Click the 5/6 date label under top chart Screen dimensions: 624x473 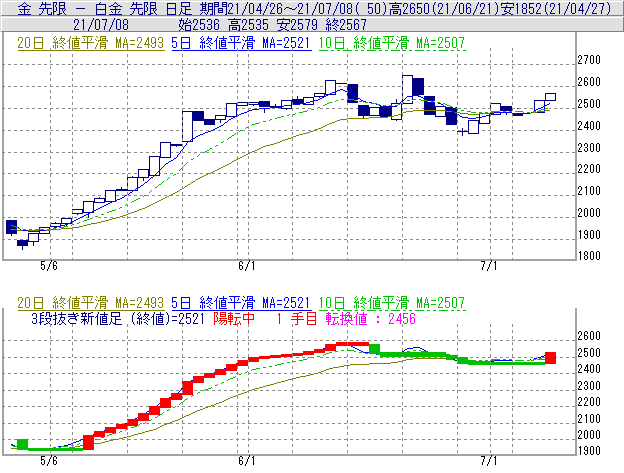coord(49,266)
